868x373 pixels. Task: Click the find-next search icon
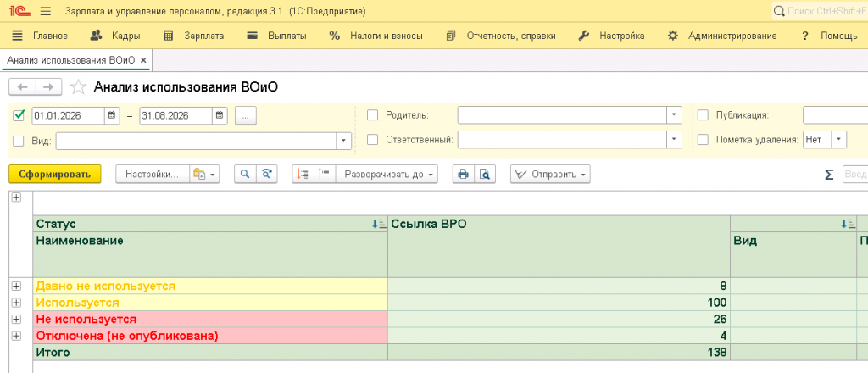(266, 175)
